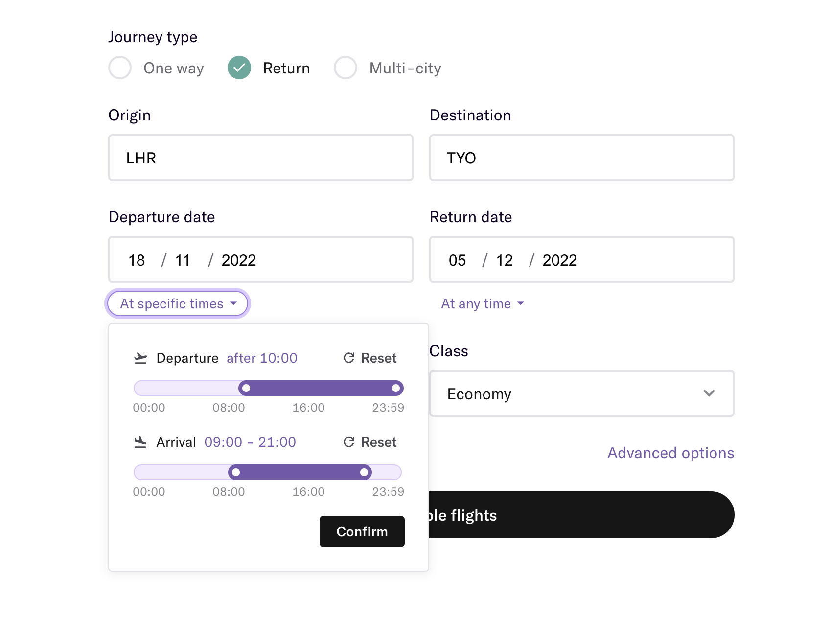The width and height of the screenshot is (830, 644).
Task: Click the departure plane takeoff icon
Action: tap(140, 358)
